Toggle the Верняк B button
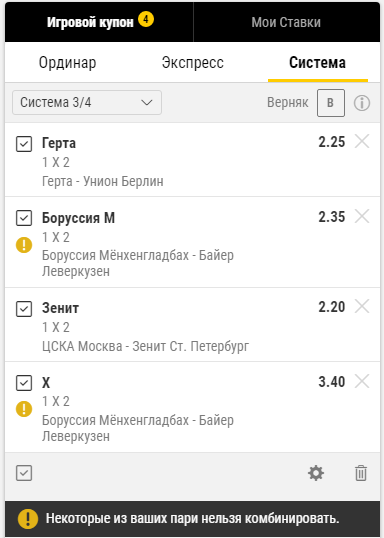The image size is (384, 538). pos(331,103)
